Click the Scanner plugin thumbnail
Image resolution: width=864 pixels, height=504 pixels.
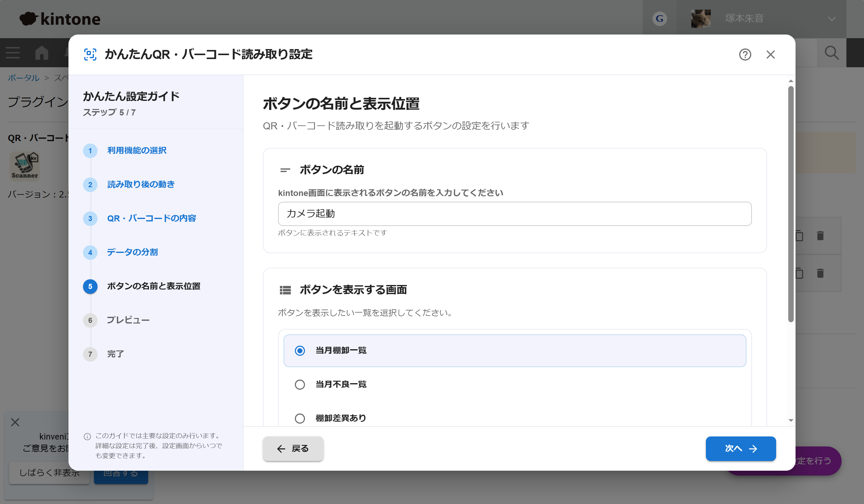(x=24, y=166)
